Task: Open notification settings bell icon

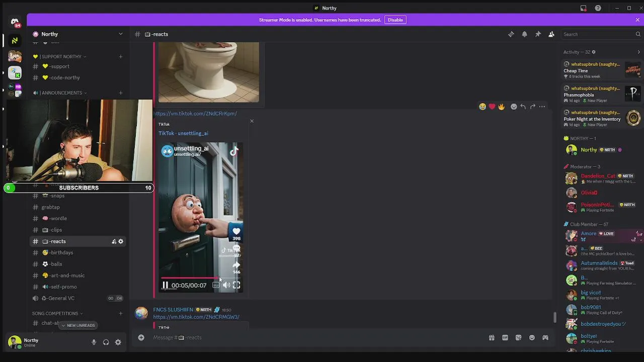Action: click(524, 34)
